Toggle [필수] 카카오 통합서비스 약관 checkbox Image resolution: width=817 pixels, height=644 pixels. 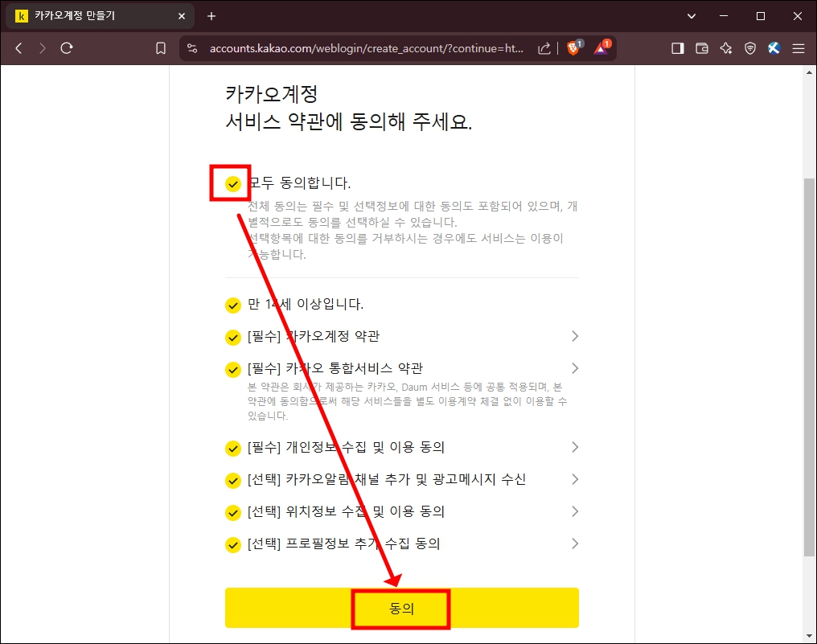point(233,369)
